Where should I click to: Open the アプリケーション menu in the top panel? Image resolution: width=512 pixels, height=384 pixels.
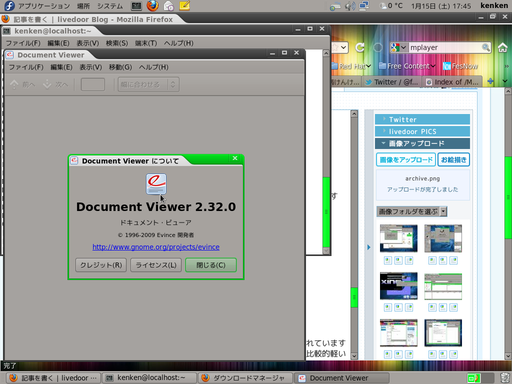click(44, 6)
